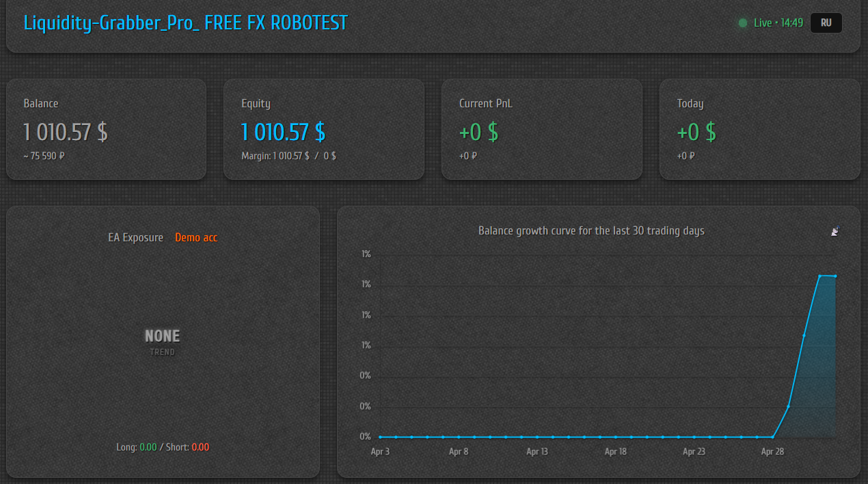Click the orange Demo acc label
This screenshot has height=484, width=868.
[x=196, y=237]
